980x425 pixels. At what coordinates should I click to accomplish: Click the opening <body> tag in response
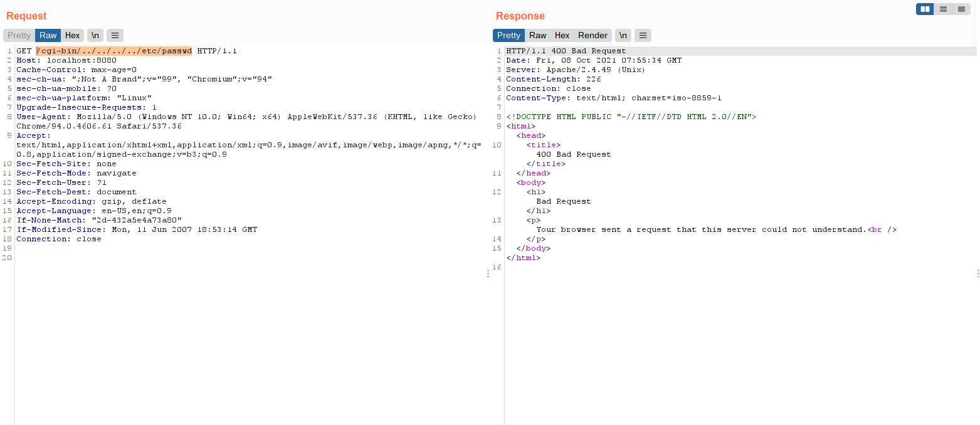[531, 182]
